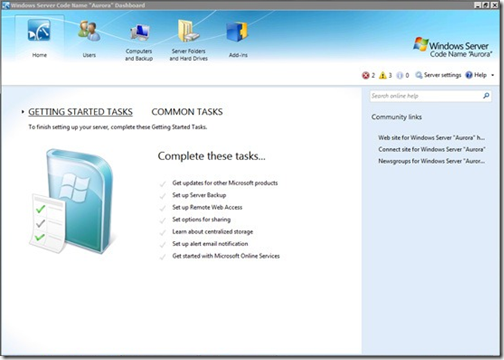Collapse the Getting Started Tasks arrow
The height and width of the screenshot is (360, 504).
[23, 112]
